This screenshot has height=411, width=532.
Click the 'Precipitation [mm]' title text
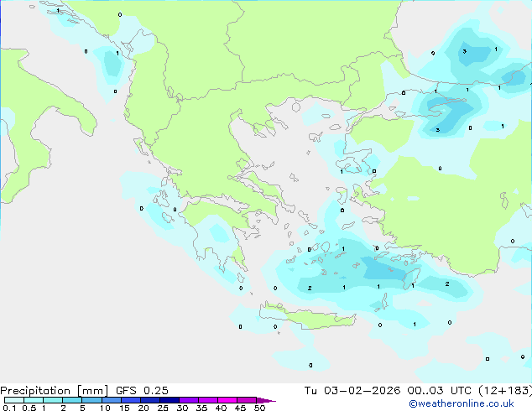coord(54,391)
